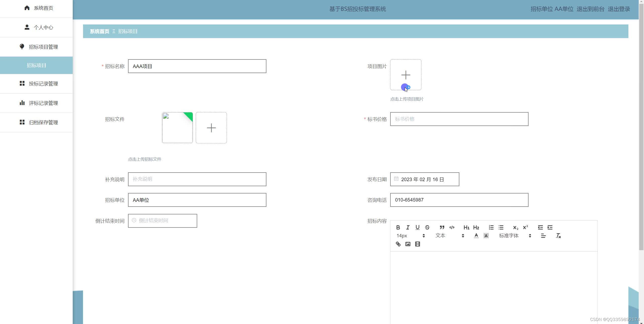This screenshot has width=644, height=324.
Task: Insert a code block in editor
Action: click(452, 228)
